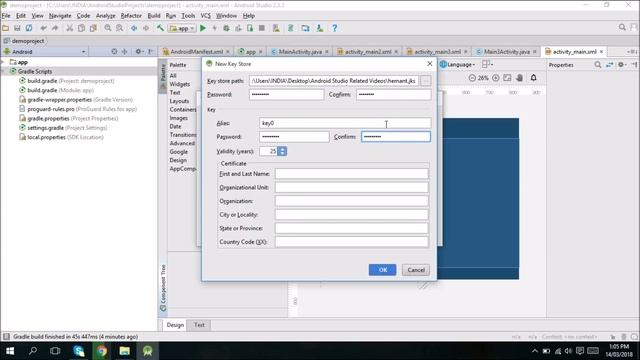The image size is (640, 360).
Task: Click the Replace magnifier icon
Action: coord(119,28)
